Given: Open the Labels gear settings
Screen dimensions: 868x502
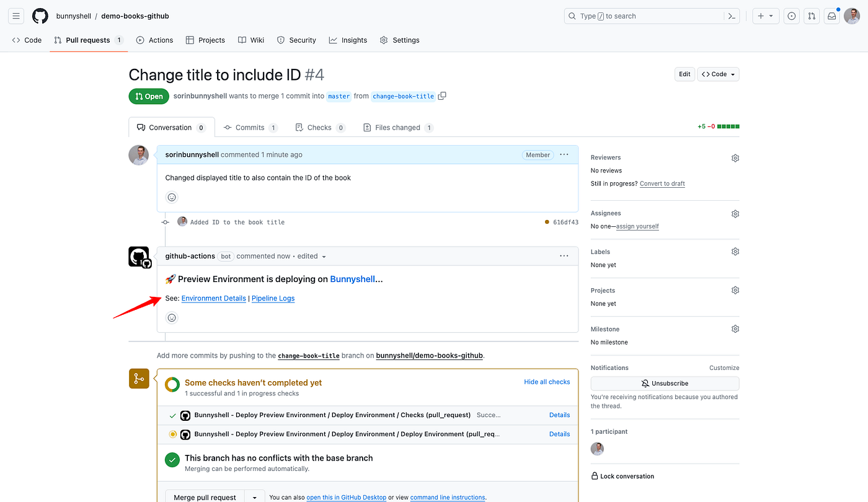Looking at the screenshot, I should tap(735, 252).
